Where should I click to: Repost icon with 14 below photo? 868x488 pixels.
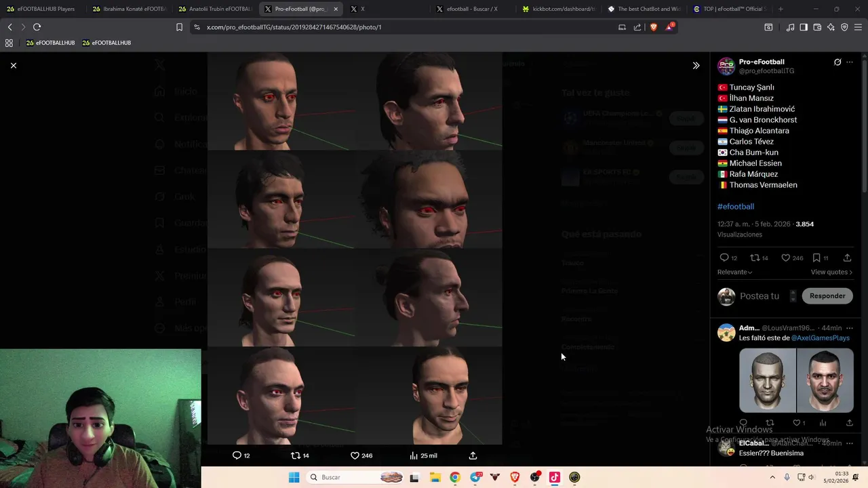(x=295, y=455)
